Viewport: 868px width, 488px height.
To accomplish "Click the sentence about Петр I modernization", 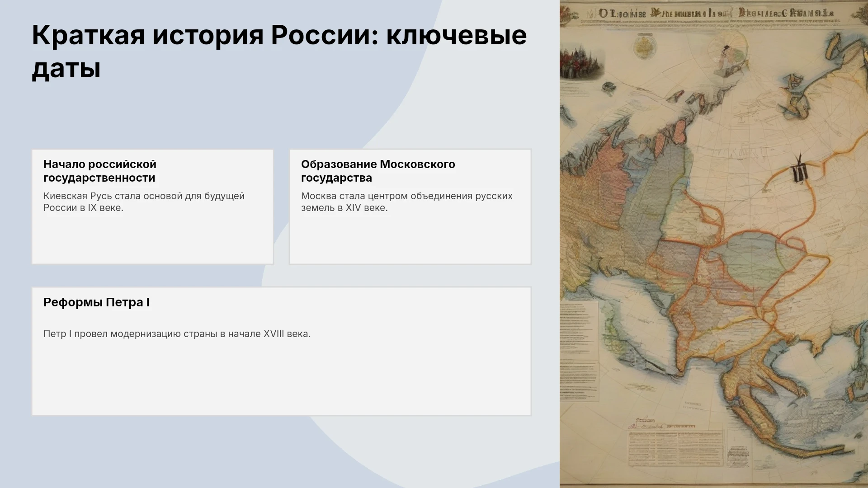I will point(177,334).
